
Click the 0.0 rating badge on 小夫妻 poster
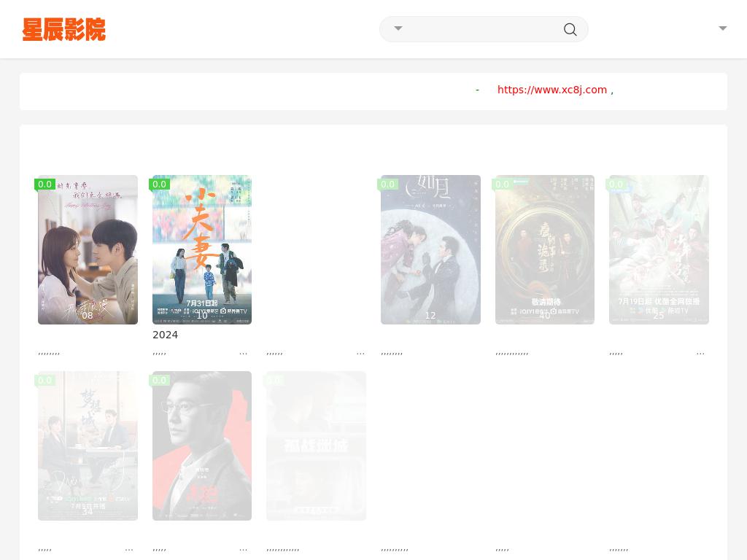coord(159,184)
